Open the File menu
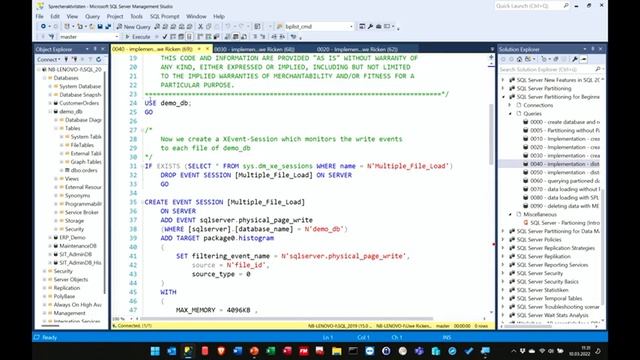The height and width of the screenshot is (360, 640). tap(40, 16)
